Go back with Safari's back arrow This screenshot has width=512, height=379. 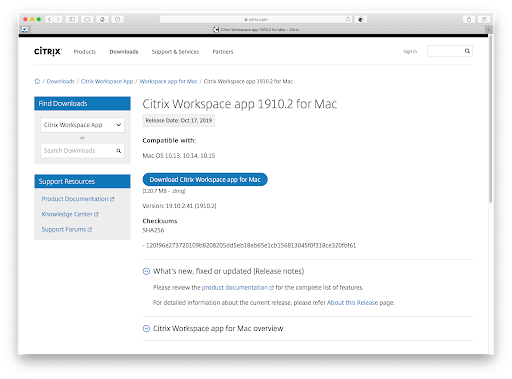49,19
